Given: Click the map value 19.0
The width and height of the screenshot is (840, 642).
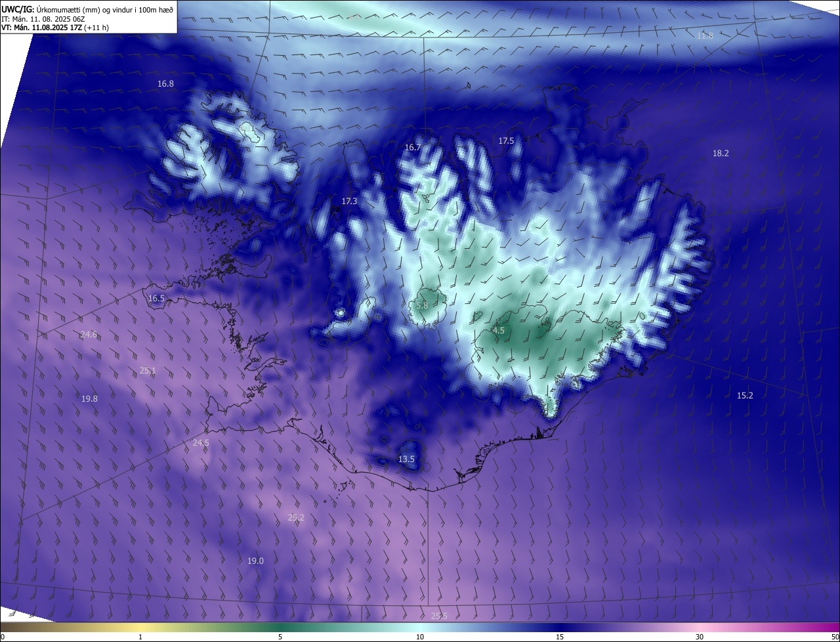Looking at the screenshot, I should pyautogui.click(x=255, y=561).
